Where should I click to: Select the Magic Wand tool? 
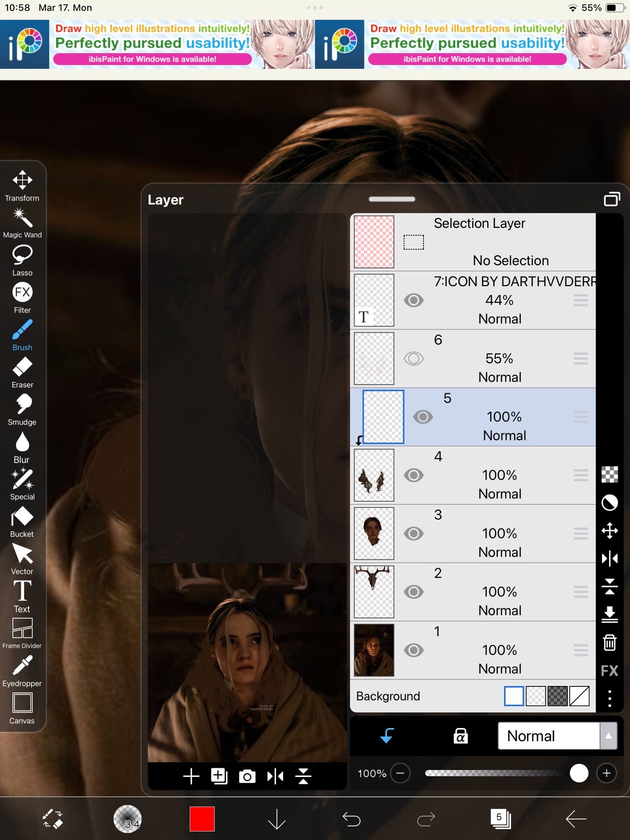click(22, 223)
